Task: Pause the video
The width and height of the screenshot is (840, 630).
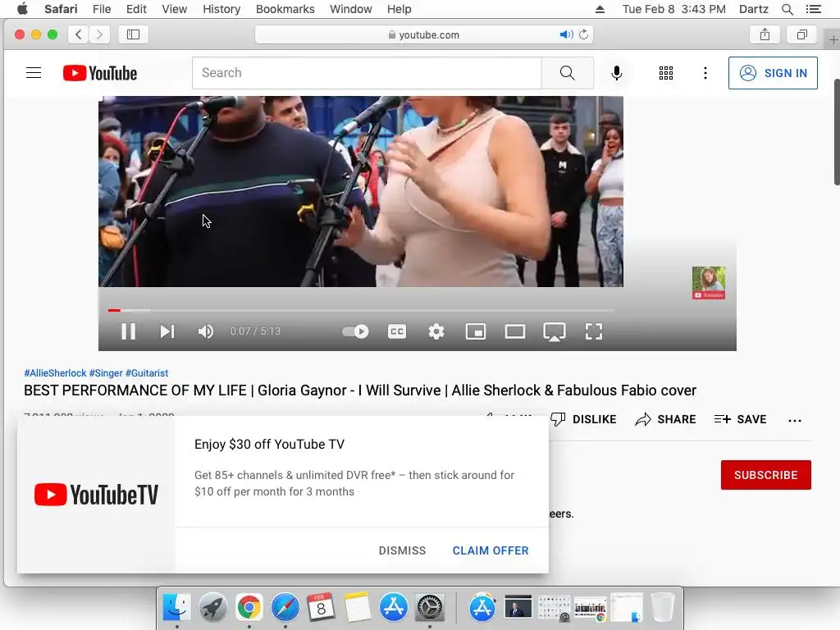Action: (128, 331)
